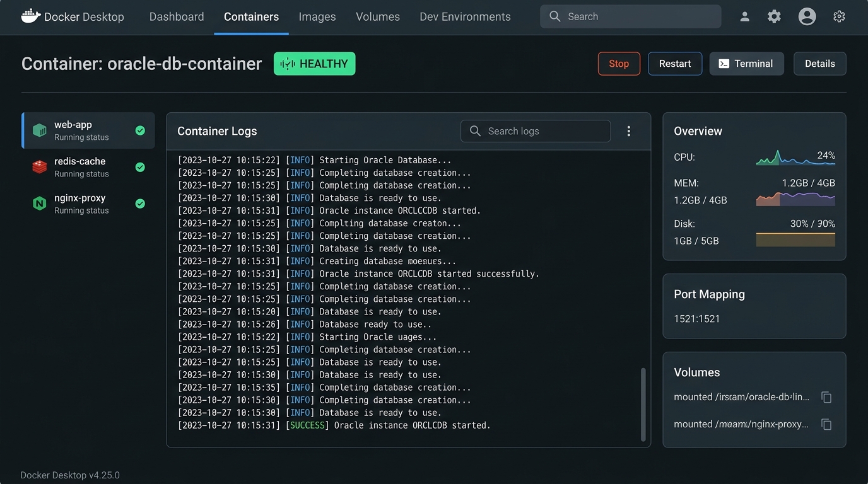Screen dimensions: 868x484
Task: Select nginx-proxy in container list
Action: click(88, 204)
